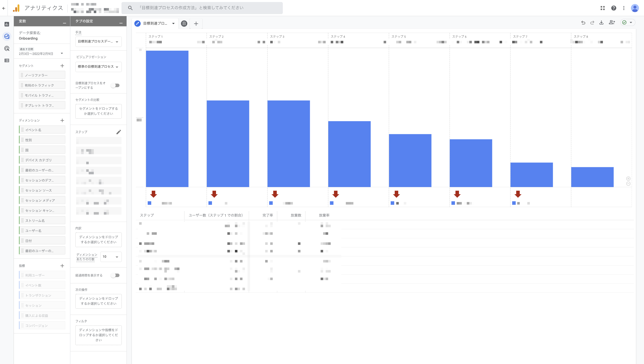
Task: Open the data quality status dropdown
Action: [628, 23]
